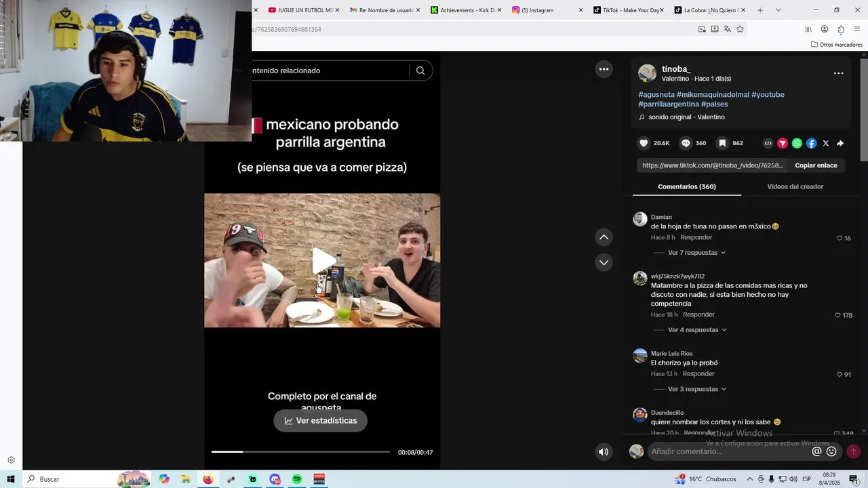
Task: Click the search magnifier icon
Action: click(x=420, y=70)
